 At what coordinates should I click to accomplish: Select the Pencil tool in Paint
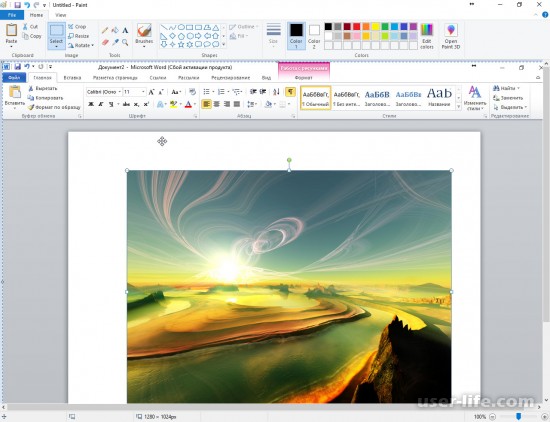(x=105, y=31)
